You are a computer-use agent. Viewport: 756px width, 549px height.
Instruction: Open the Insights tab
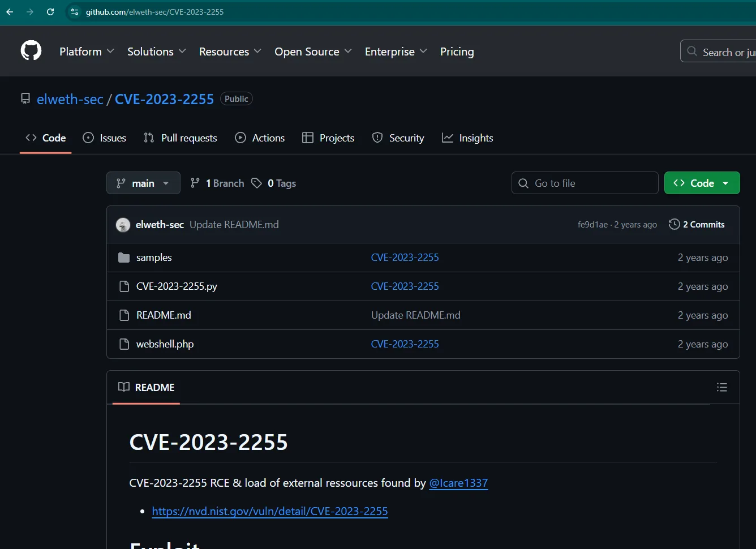(x=467, y=138)
